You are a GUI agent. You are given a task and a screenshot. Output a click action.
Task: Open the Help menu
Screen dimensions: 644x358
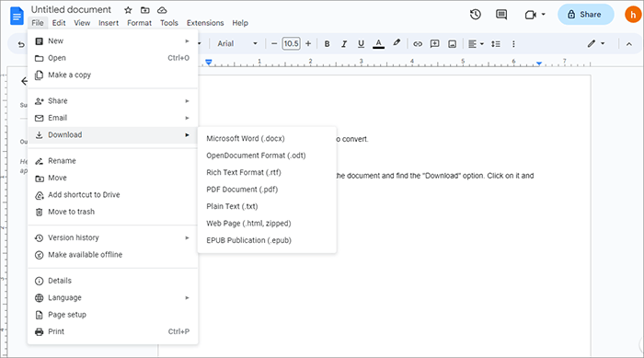[x=240, y=23]
